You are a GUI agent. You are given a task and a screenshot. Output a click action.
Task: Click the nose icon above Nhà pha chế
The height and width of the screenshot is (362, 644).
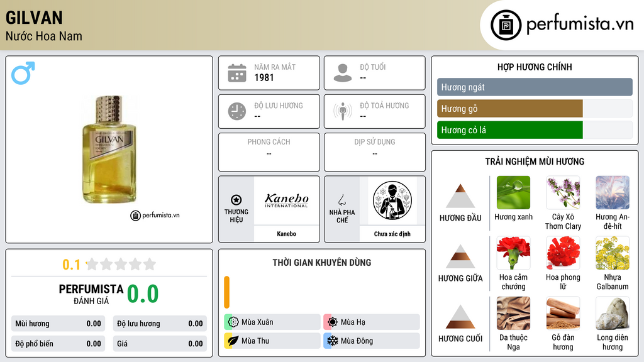click(x=341, y=200)
